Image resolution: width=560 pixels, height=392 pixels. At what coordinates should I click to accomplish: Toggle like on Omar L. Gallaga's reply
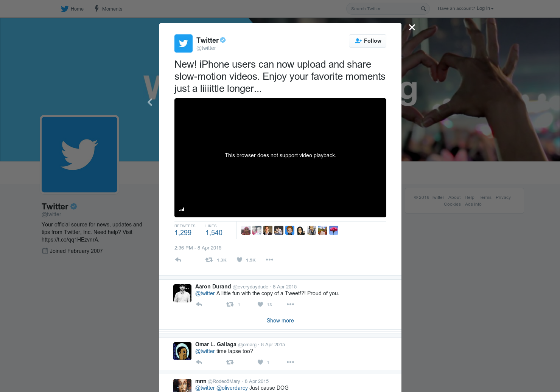260,362
